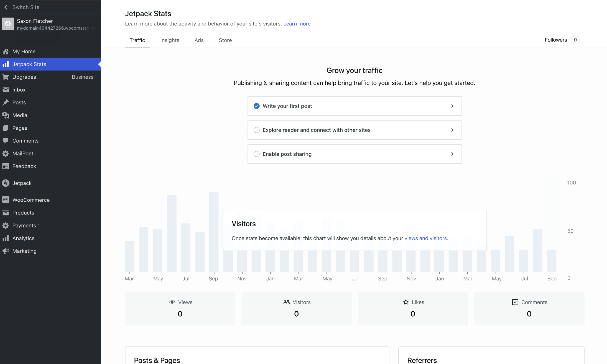
Task: Check the Explore reader circle
Action: pyautogui.click(x=257, y=130)
